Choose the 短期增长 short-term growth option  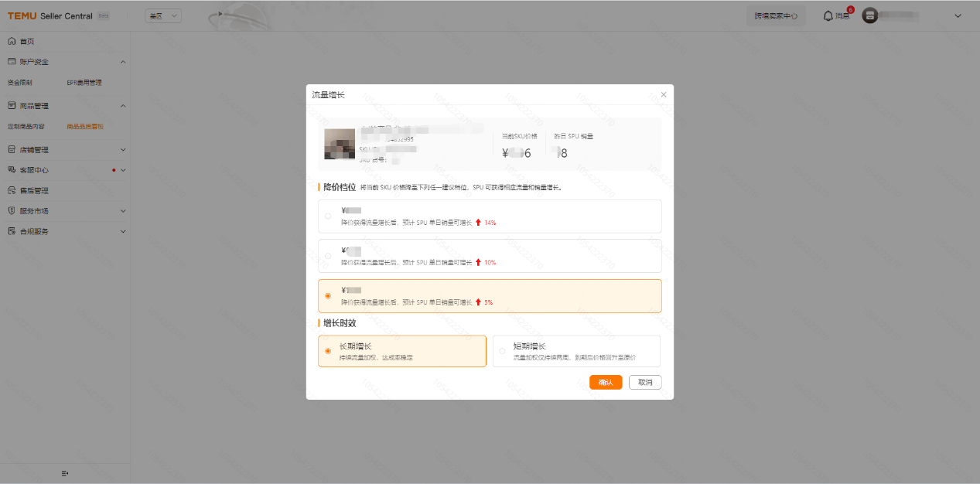tap(502, 351)
